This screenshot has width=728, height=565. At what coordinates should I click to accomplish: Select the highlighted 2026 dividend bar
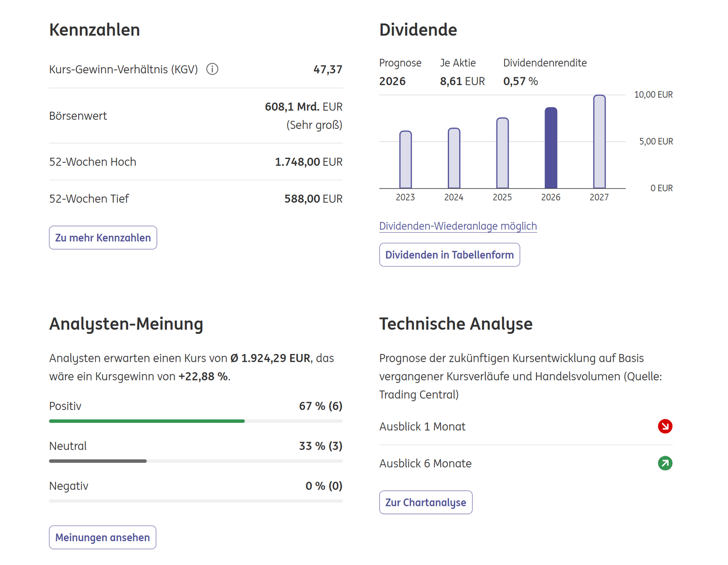coord(551,148)
